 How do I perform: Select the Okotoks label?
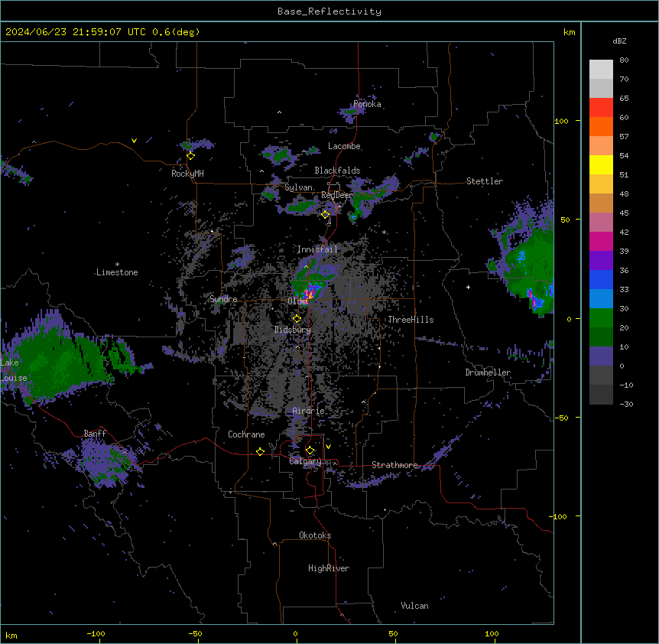tap(315, 535)
